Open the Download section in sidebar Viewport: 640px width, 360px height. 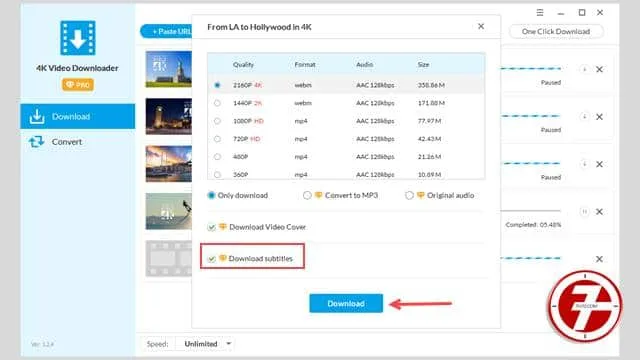78,116
